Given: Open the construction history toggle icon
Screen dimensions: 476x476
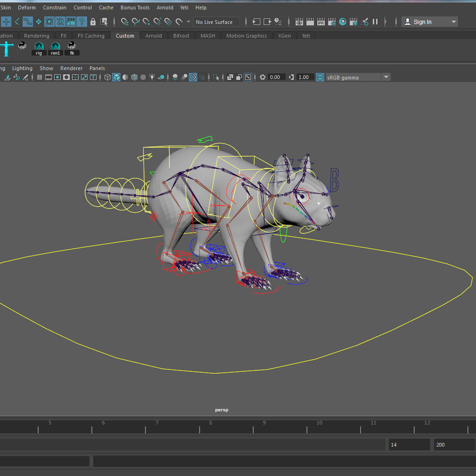Looking at the screenshot, I should coord(278,22).
